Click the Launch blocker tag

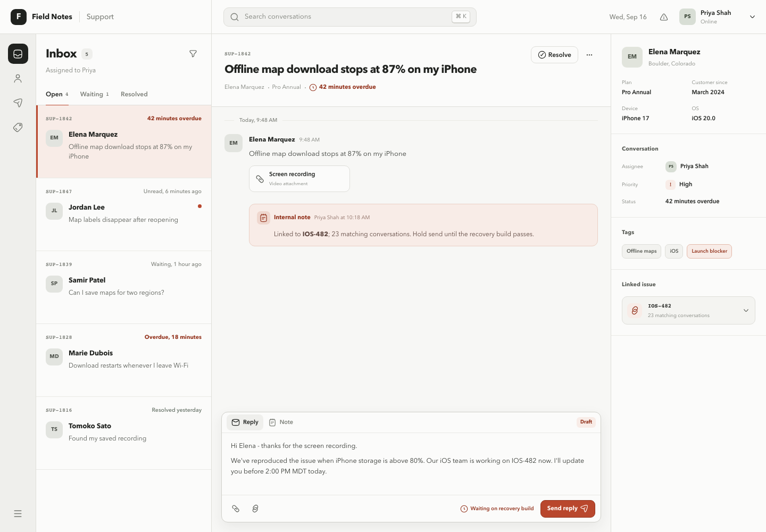[709, 251]
